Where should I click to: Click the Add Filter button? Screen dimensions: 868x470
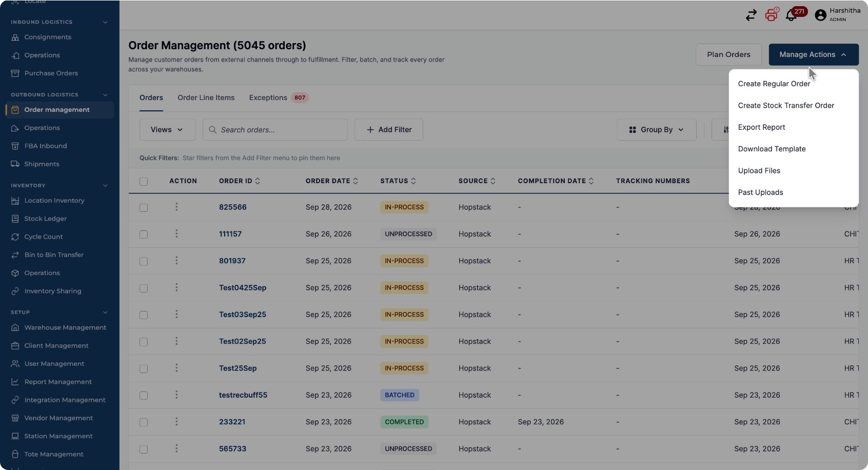(x=389, y=130)
